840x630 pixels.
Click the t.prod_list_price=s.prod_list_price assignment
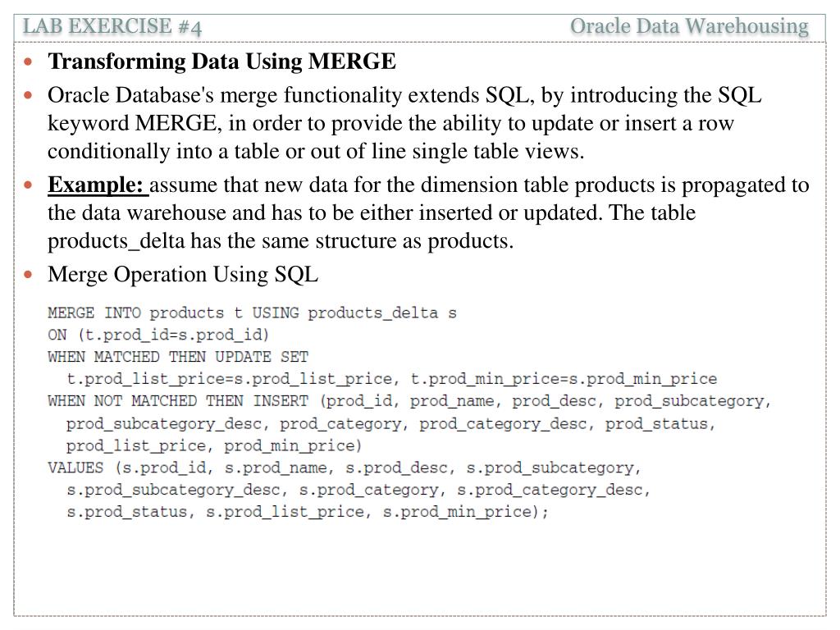pos(230,379)
